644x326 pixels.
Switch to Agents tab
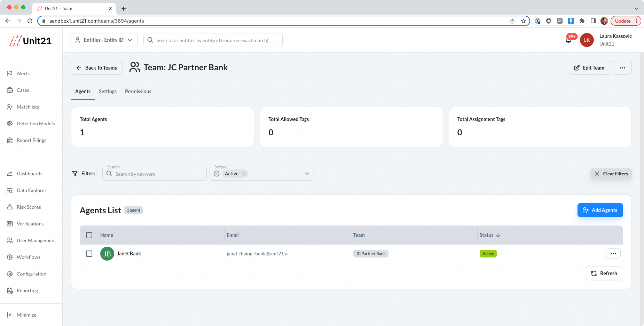pyautogui.click(x=83, y=92)
